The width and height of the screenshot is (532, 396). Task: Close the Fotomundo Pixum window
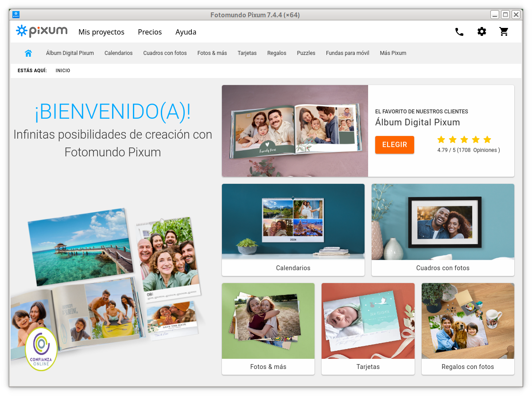(516, 15)
